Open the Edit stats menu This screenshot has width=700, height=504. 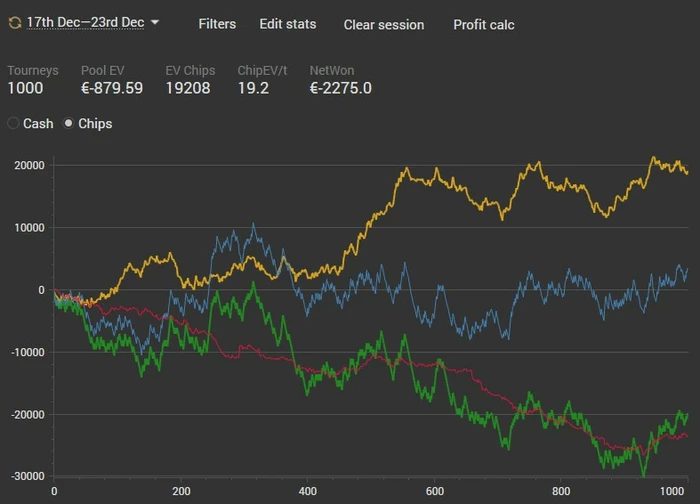click(287, 24)
